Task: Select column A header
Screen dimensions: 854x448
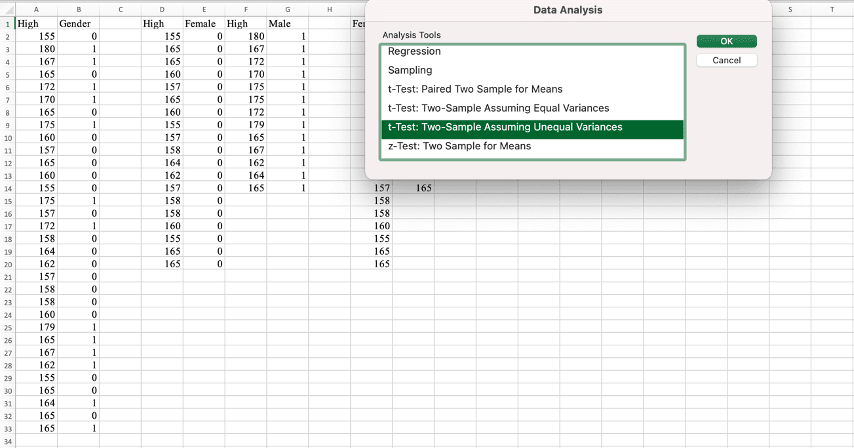Action: 36,9
